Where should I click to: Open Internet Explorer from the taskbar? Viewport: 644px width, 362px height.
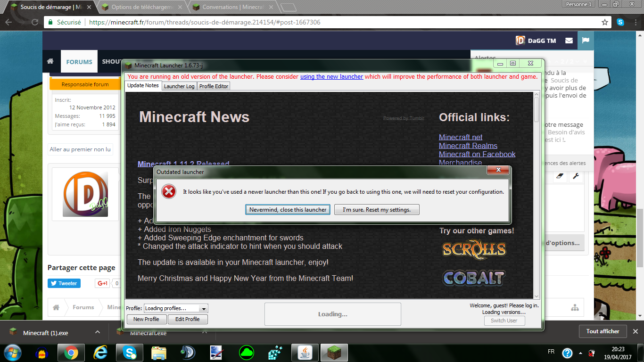pyautogui.click(x=100, y=353)
